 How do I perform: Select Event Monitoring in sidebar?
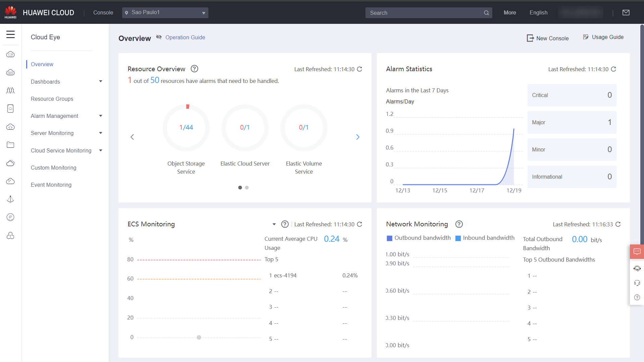click(x=51, y=185)
